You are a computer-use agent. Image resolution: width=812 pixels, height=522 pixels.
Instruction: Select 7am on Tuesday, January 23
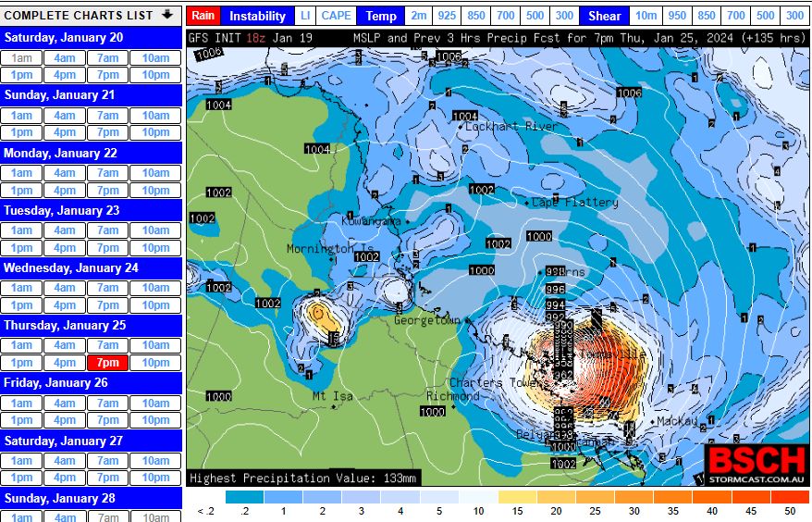[x=108, y=230]
